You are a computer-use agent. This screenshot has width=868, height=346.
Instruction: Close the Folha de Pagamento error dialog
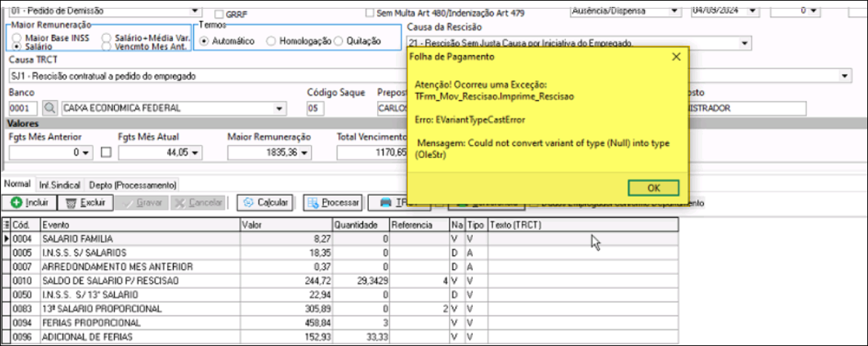click(676, 57)
